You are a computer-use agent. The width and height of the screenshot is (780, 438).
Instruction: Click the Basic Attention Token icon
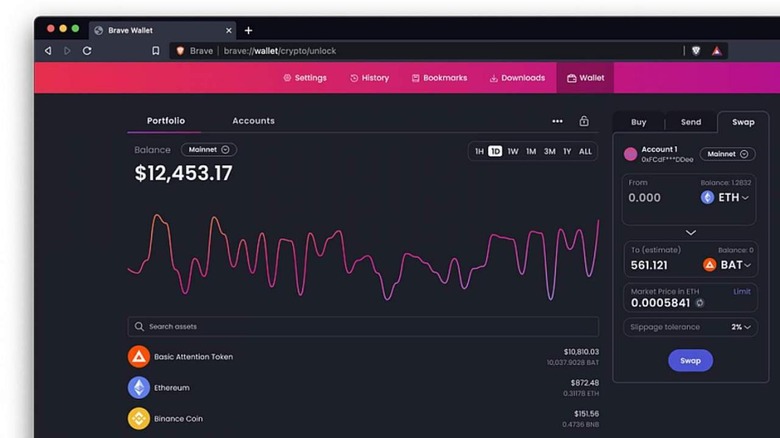[x=139, y=356]
